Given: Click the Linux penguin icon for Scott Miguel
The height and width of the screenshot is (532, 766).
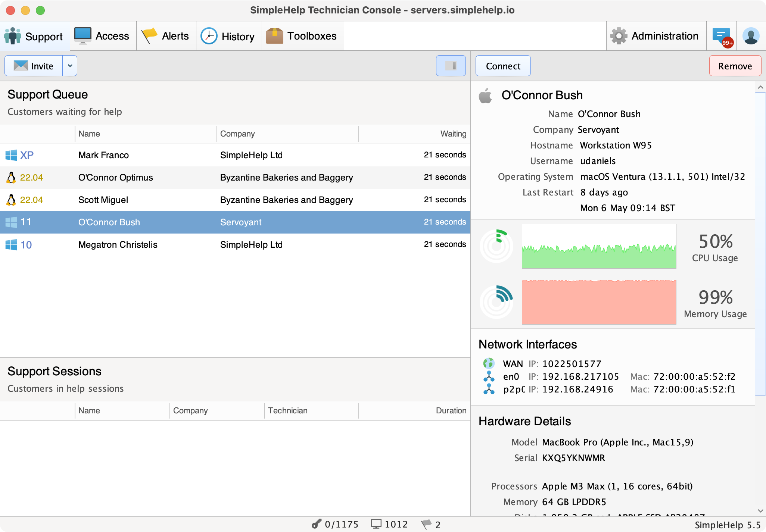Looking at the screenshot, I should coord(11,200).
